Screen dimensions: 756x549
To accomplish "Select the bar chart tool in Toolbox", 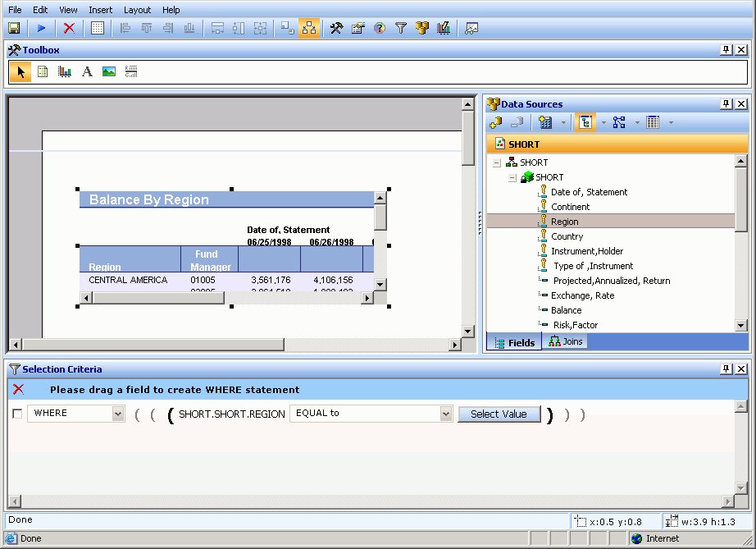I will [64, 72].
